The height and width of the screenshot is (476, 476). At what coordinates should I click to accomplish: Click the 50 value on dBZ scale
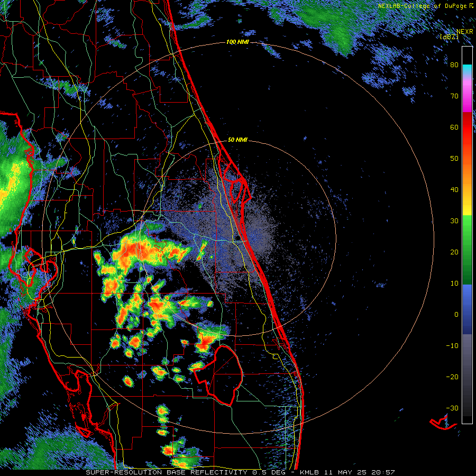coord(454,159)
